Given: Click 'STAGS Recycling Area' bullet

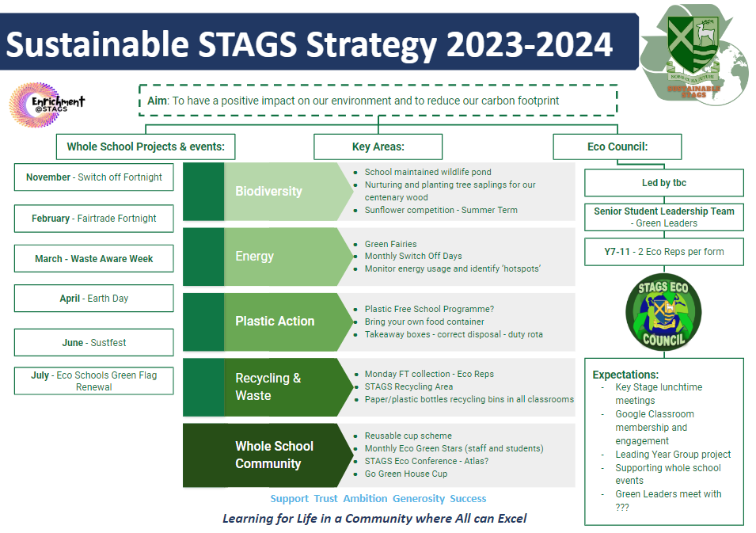Looking at the screenshot, I should (408, 386).
